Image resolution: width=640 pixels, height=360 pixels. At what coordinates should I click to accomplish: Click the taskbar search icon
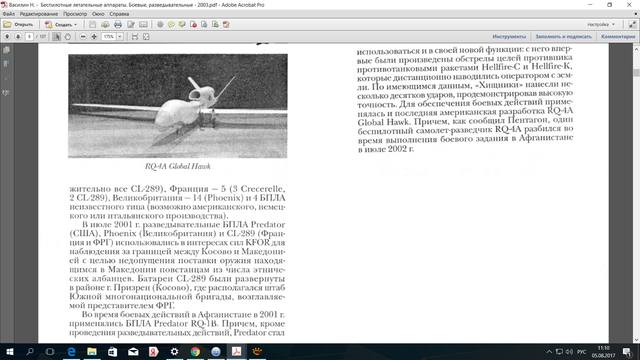[30, 351]
